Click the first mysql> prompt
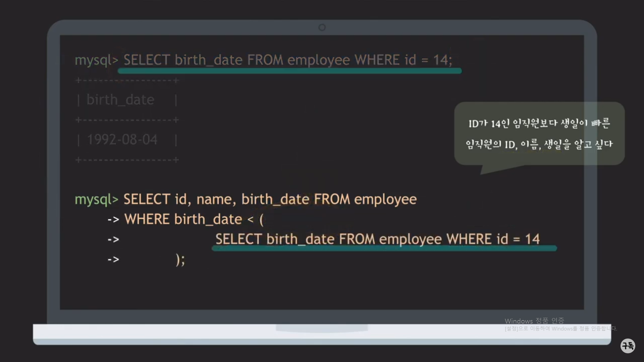This screenshot has width=644, height=362. [96, 60]
